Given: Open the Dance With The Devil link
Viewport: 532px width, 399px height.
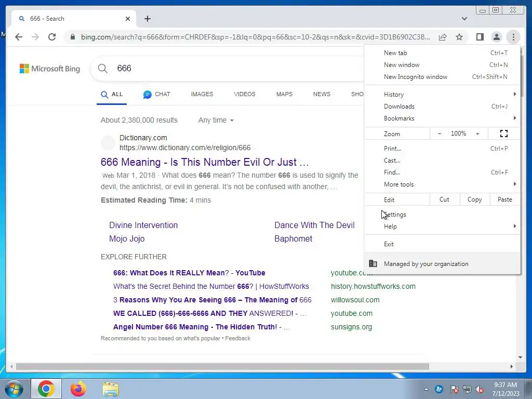Looking at the screenshot, I should pos(314,225).
